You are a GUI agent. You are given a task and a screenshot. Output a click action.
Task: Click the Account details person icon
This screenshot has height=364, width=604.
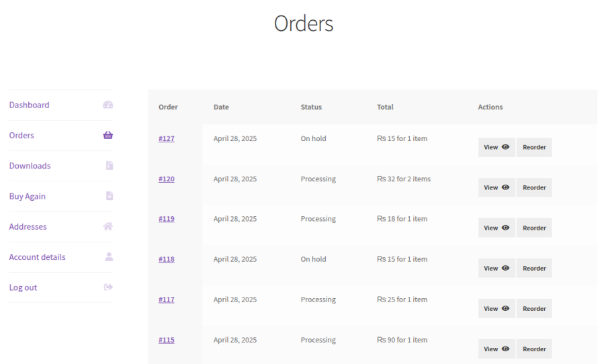tap(109, 257)
